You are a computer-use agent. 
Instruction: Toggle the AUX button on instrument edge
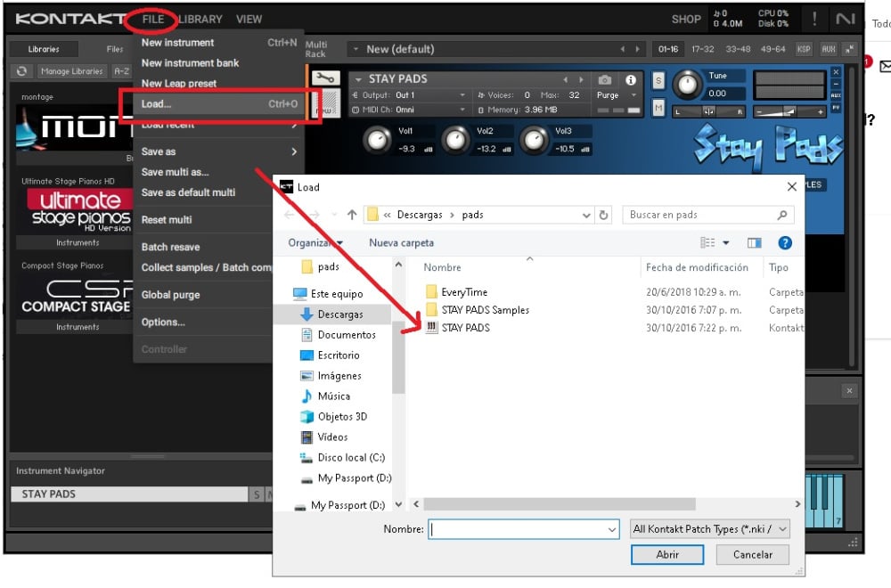coord(836,95)
